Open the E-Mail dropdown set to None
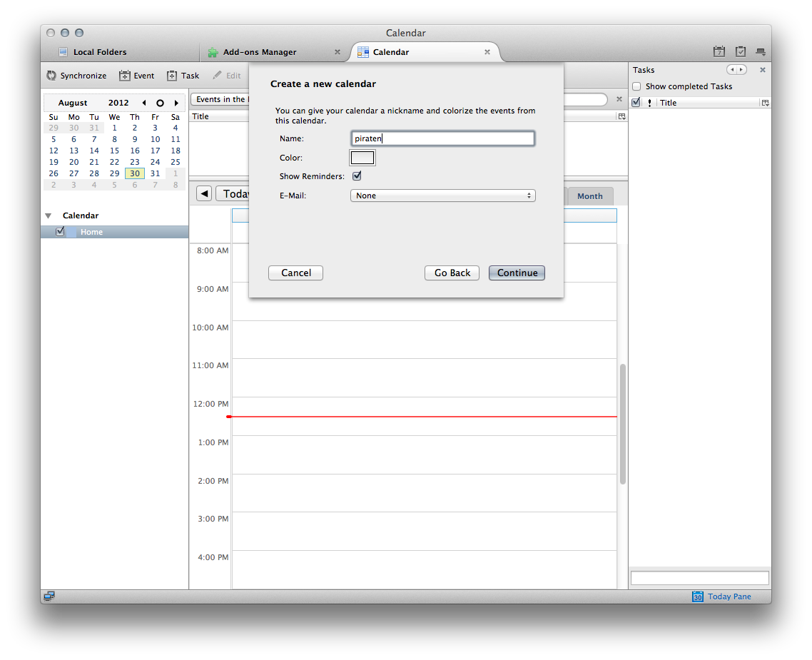 pos(442,196)
